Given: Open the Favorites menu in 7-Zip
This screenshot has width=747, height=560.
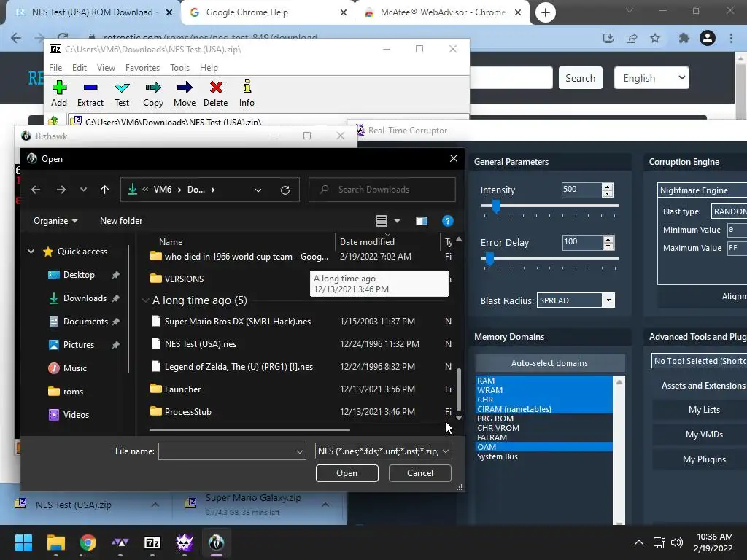Looking at the screenshot, I should pos(142,68).
